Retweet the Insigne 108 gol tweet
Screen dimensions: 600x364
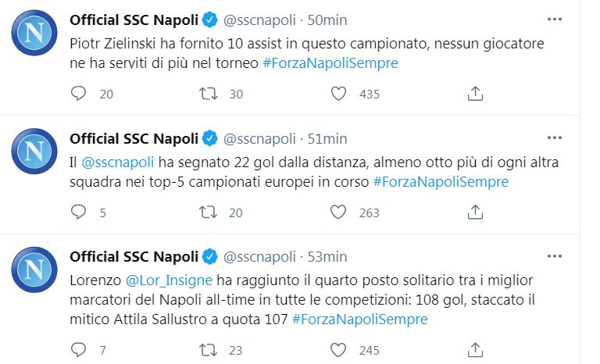209,349
